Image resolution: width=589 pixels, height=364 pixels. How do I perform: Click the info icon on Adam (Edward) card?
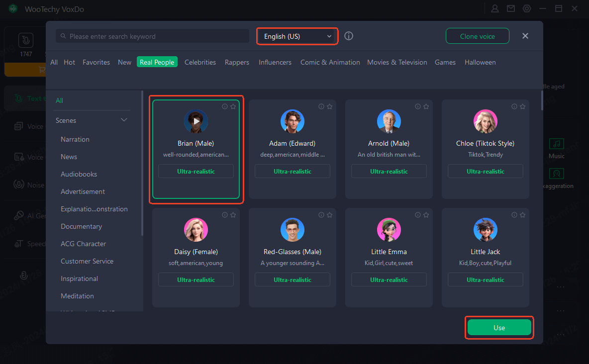(x=321, y=106)
